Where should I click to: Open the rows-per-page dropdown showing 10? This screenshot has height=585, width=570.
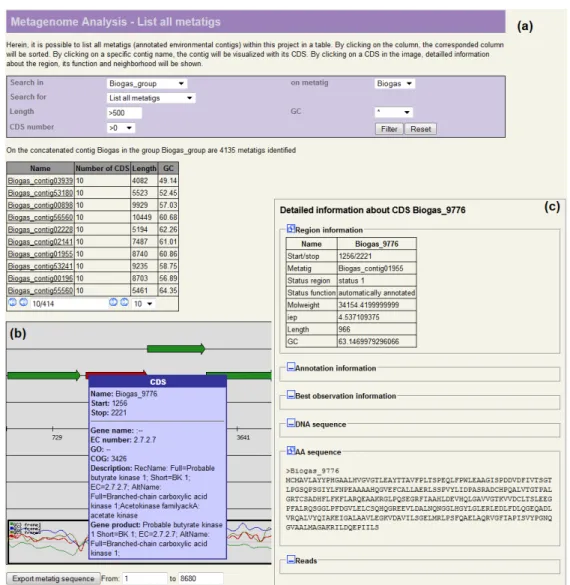[x=143, y=304]
